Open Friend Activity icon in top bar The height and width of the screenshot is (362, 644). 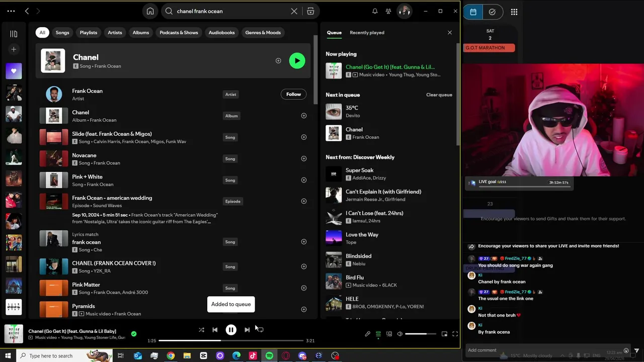coord(388,11)
